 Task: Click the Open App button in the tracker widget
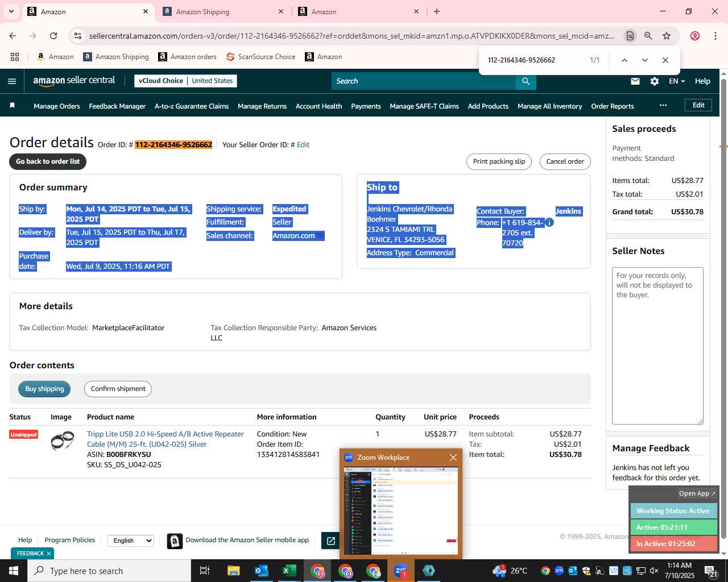(697, 493)
